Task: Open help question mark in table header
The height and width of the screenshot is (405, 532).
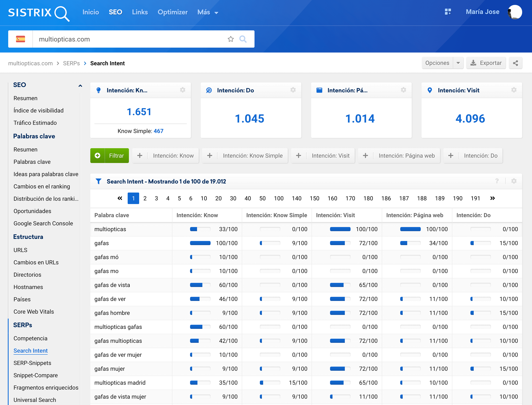Action: tap(497, 181)
